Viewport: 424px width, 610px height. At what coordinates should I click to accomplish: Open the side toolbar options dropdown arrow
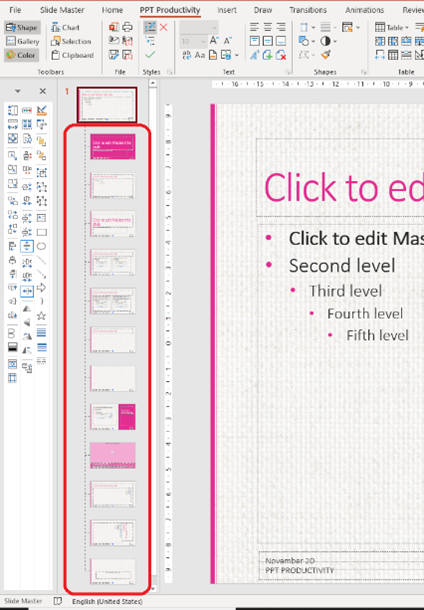(x=17, y=91)
